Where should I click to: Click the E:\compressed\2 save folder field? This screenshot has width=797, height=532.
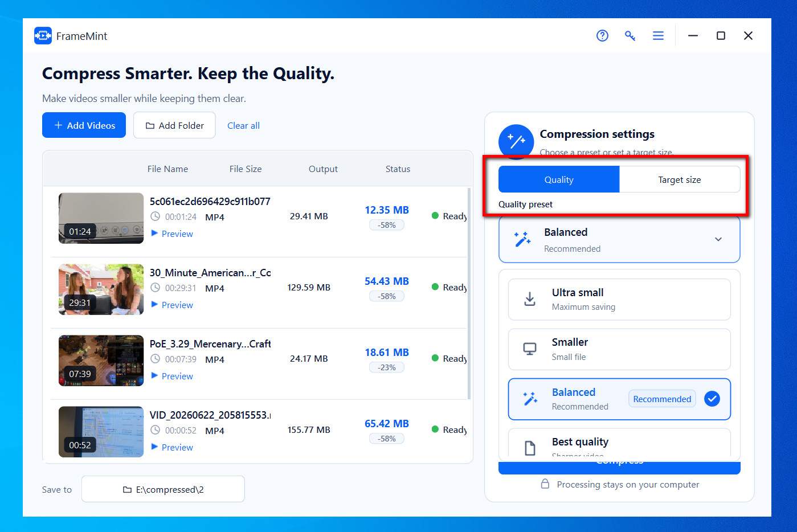click(163, 489)
